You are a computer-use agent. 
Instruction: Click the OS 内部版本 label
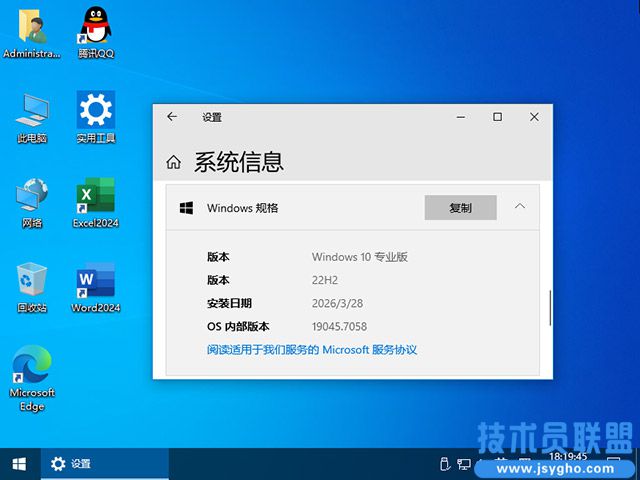[x=238, y=327]
